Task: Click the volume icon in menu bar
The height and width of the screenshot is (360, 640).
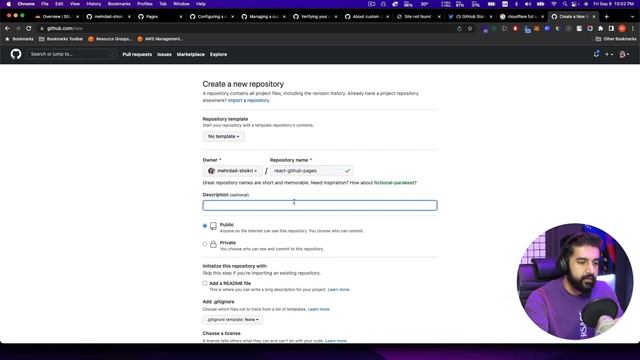Action: point(527,4)
